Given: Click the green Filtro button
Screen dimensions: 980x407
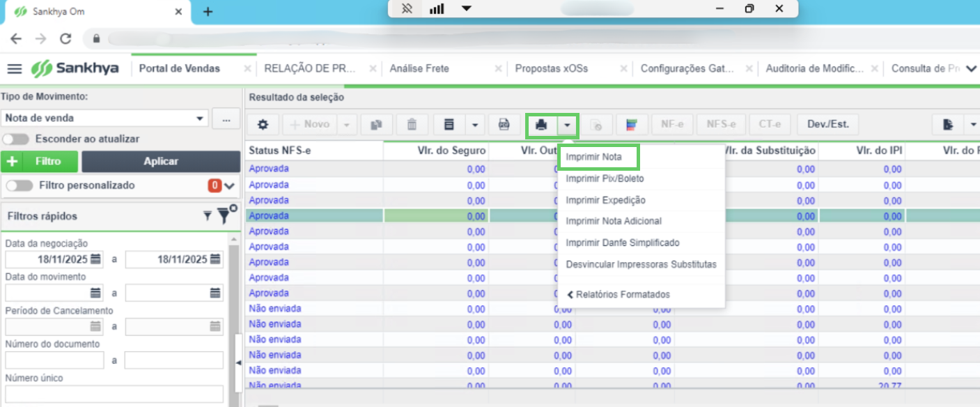Looking at the screenshot, I should 39,161.
